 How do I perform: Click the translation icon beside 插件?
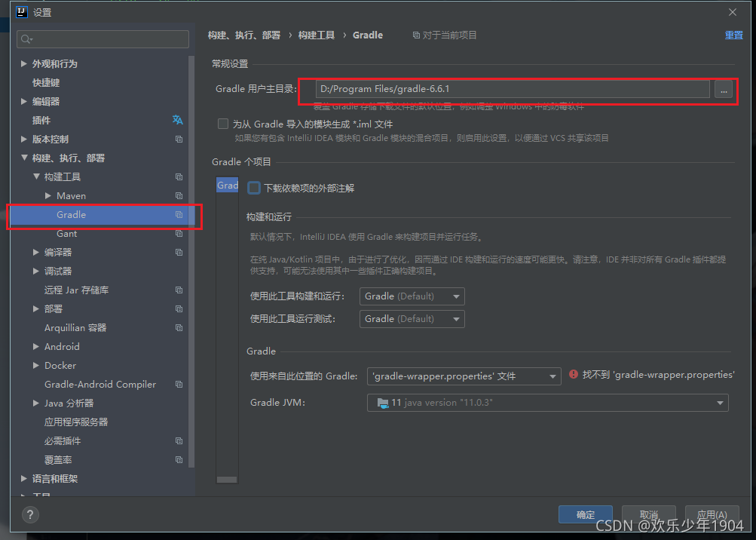177,120
